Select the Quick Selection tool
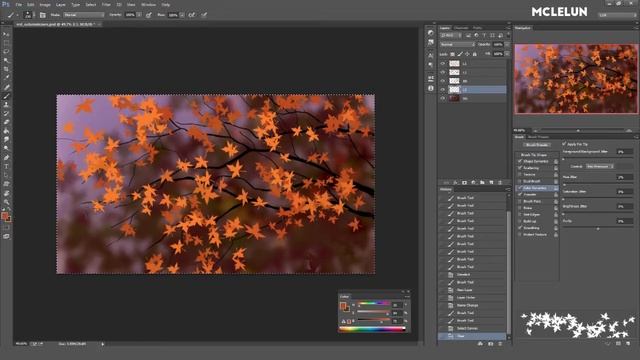Image resolution: width=640 pixels, height=360 pixels. [6, 60]
